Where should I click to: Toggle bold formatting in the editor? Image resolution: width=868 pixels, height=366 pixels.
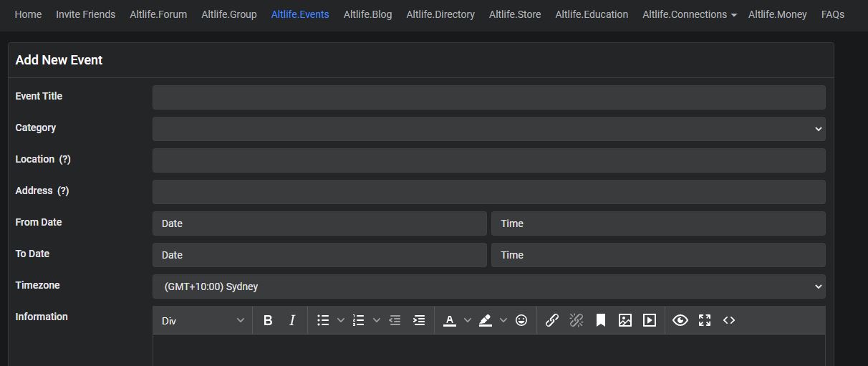268,321
